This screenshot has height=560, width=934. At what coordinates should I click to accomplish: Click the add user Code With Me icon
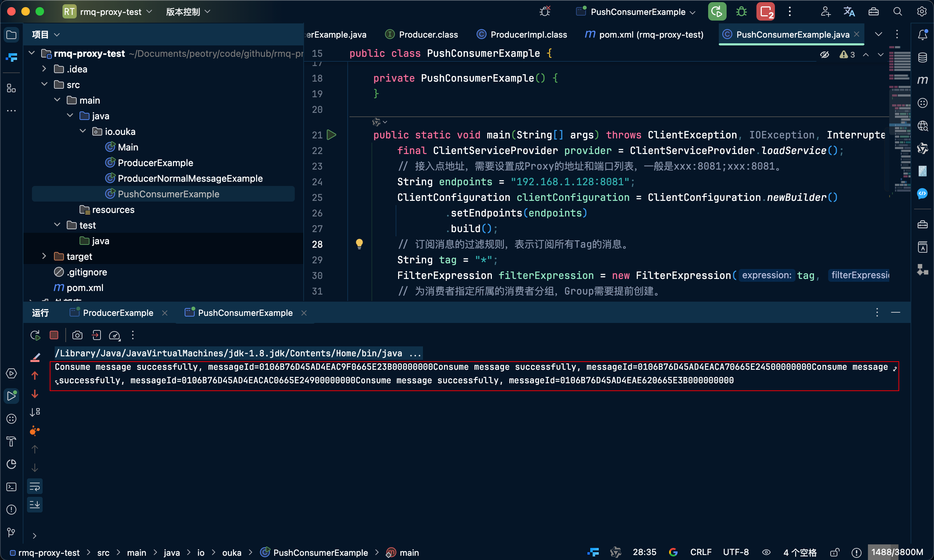point(825,12)
